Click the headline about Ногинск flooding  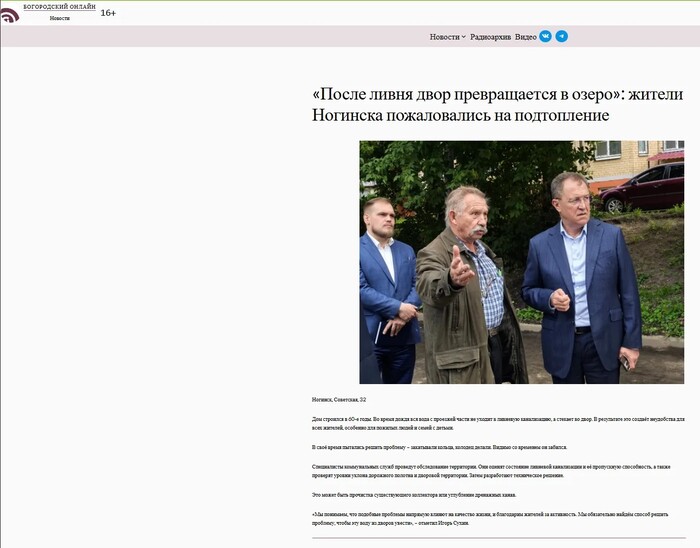(x=497, y=104)
